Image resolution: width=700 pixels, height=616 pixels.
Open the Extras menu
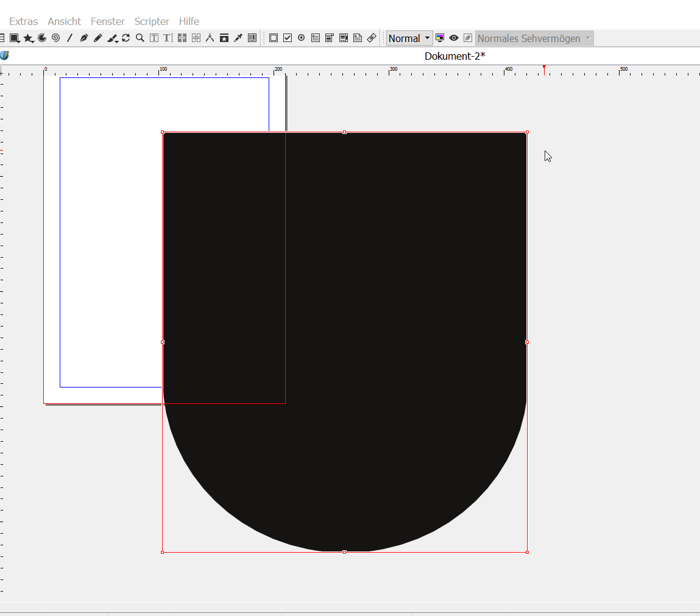[23, 21]
